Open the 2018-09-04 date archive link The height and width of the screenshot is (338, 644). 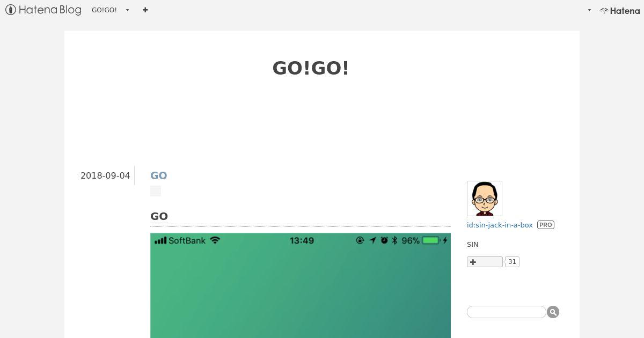(x=105, y=175)
